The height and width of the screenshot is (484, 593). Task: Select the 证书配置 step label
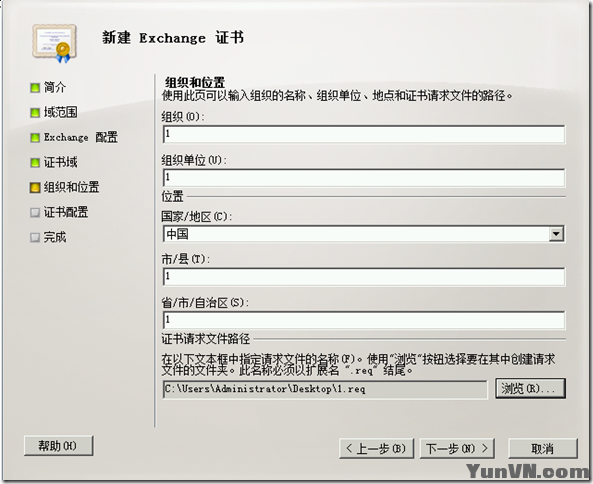point(66,212)
